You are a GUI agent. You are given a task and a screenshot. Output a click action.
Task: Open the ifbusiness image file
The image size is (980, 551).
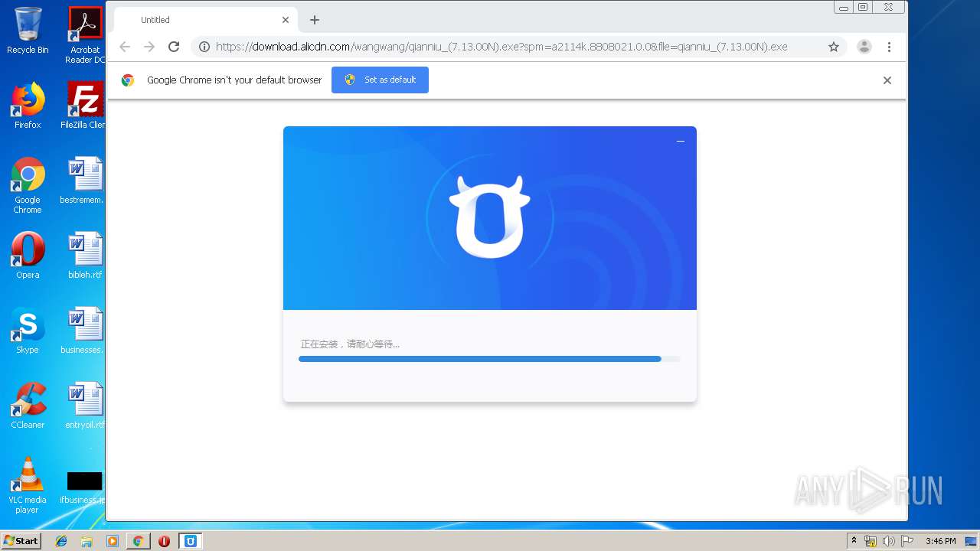(x=83, y=487)
